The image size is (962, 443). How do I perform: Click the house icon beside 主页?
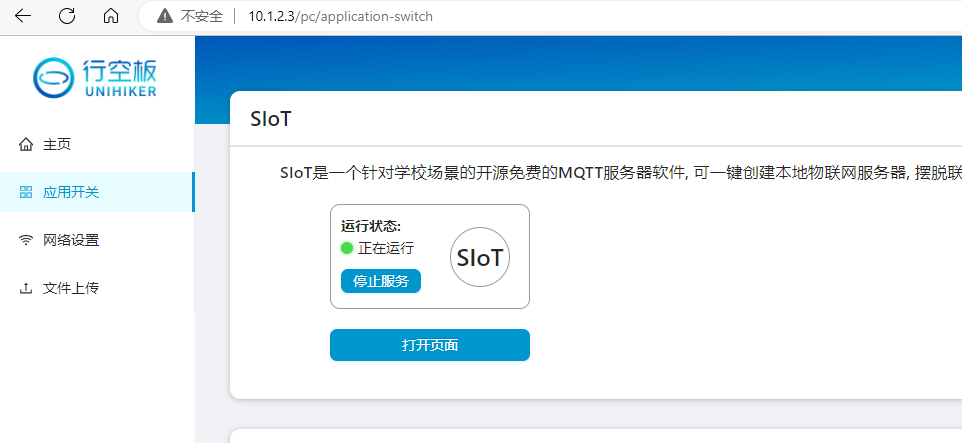tap(26, 145)
